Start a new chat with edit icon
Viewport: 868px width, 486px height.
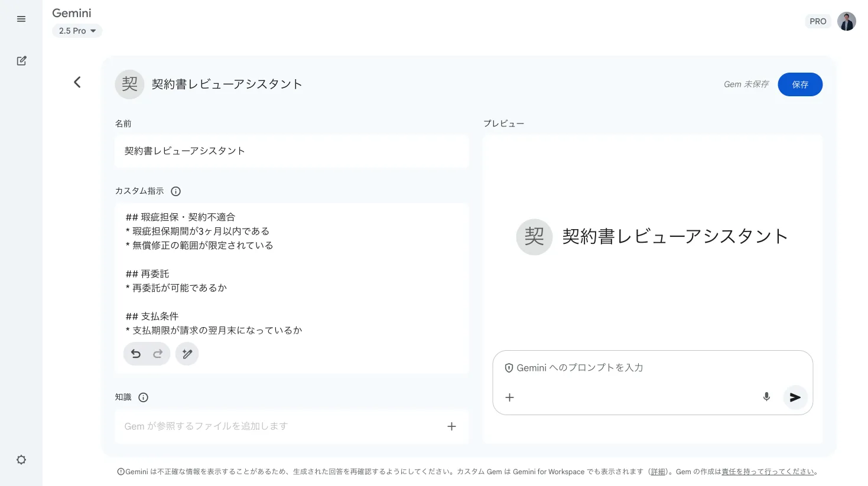(x=21, y=61)
